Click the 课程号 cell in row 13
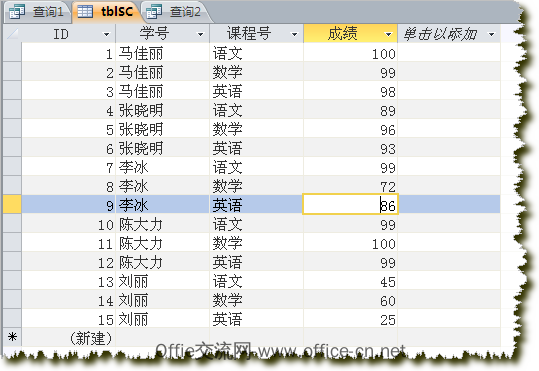 [256, 281]
